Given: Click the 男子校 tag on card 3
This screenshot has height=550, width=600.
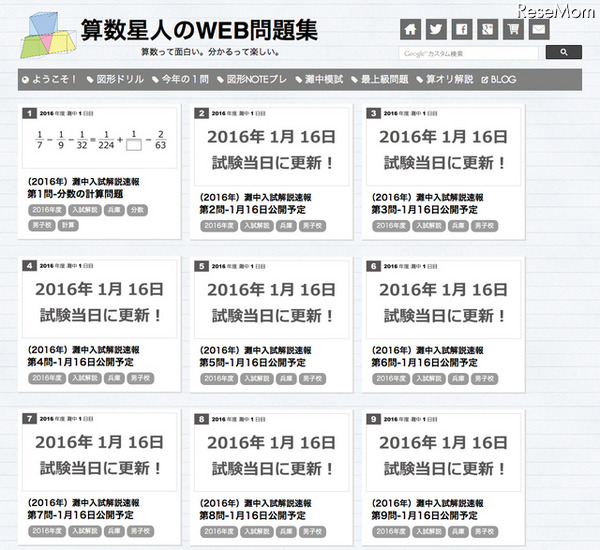Looking at the screenshot, I should 484,226.
